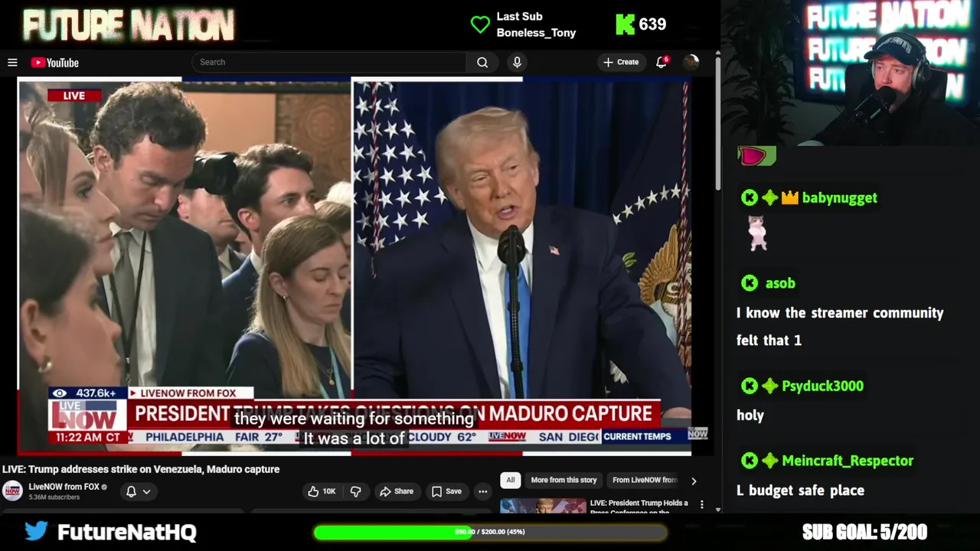Click the SUB GOAL: 5/200 counter
980x551 pixels.
[x=864, y=532]
